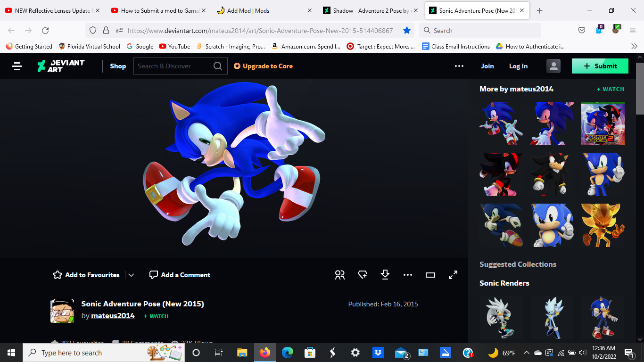644x362 pixels.
Task: Open the Shop menu
Action: pyautogui.click(x=117, y=66)
